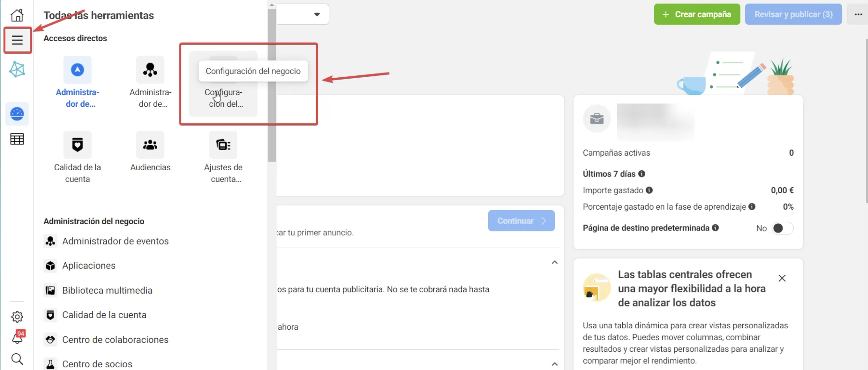Open Audiencias shortcut icon
The height and width of the screenshot is (370, 868).
pyautogui.click(x=150, y=145)
